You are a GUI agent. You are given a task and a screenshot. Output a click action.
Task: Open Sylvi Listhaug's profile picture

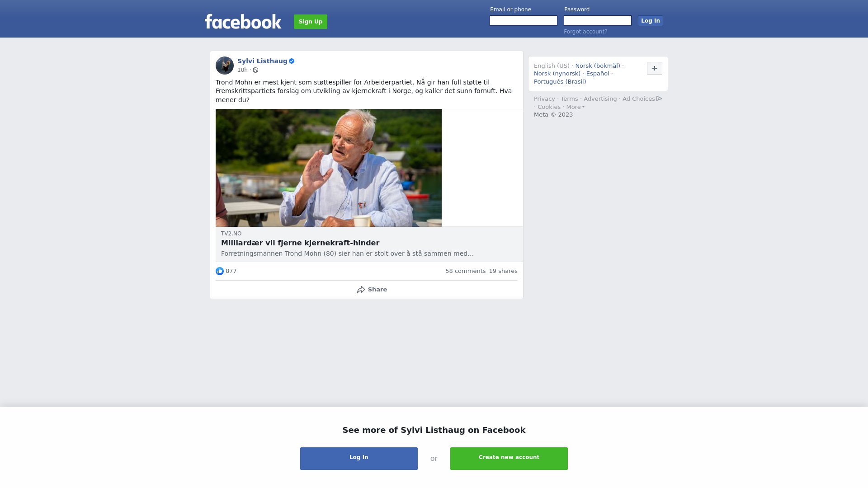click(x=225, y=66)
